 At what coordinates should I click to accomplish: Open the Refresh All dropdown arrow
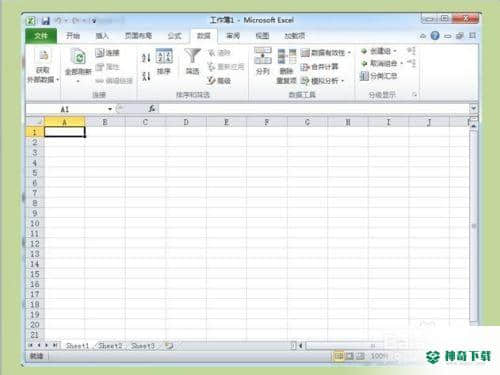pyautogui.click(x=78, y=81)
